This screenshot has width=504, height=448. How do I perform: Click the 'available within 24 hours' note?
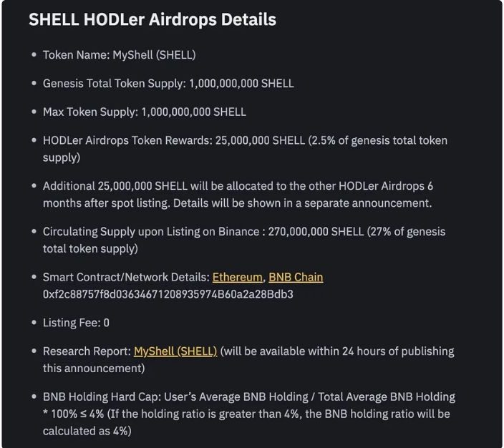click(336, 351)
